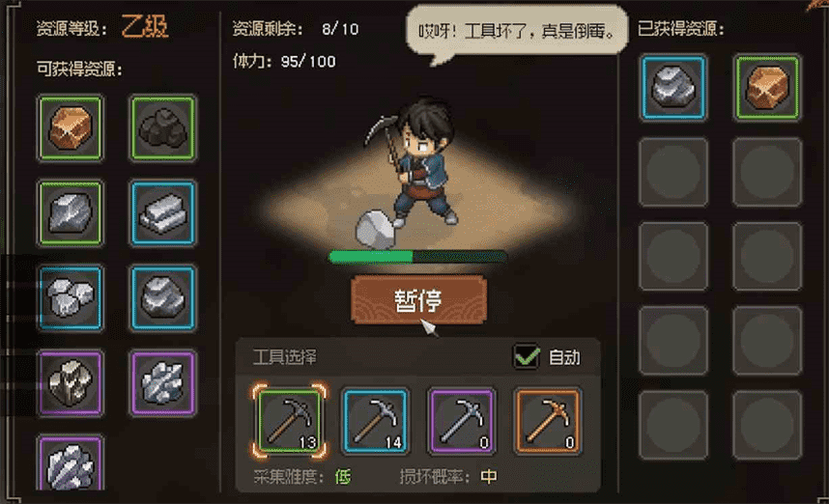Viewport: 829px width, 504px height.
Task: Click the first empty obtained-resource slot
Action: (x=673, y=172)
